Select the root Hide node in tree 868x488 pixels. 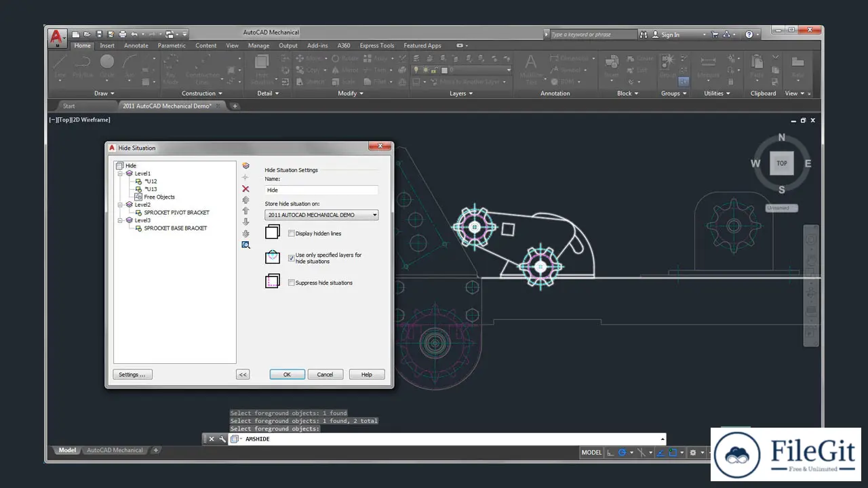[x=131, y=166]
